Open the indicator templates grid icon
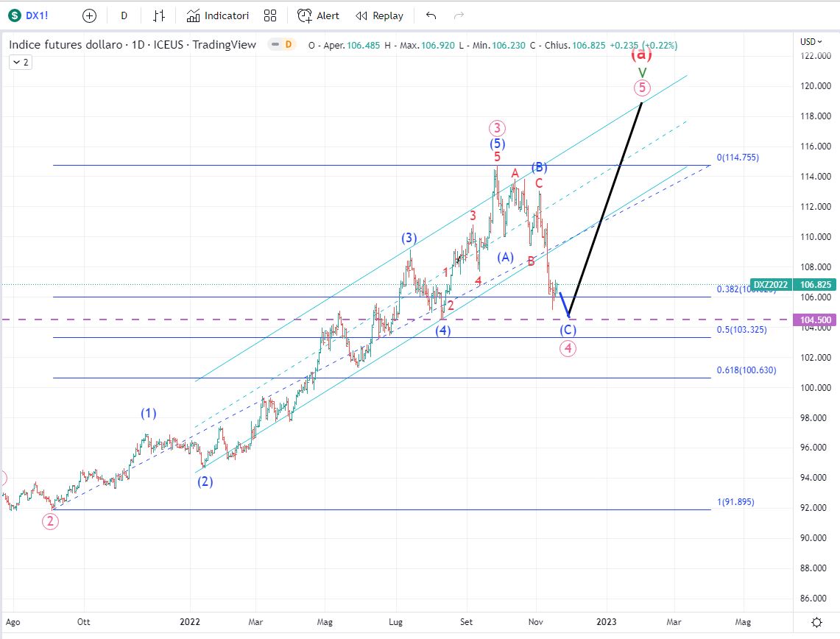This screenshot has width=840, height=639. click(270, 15)
